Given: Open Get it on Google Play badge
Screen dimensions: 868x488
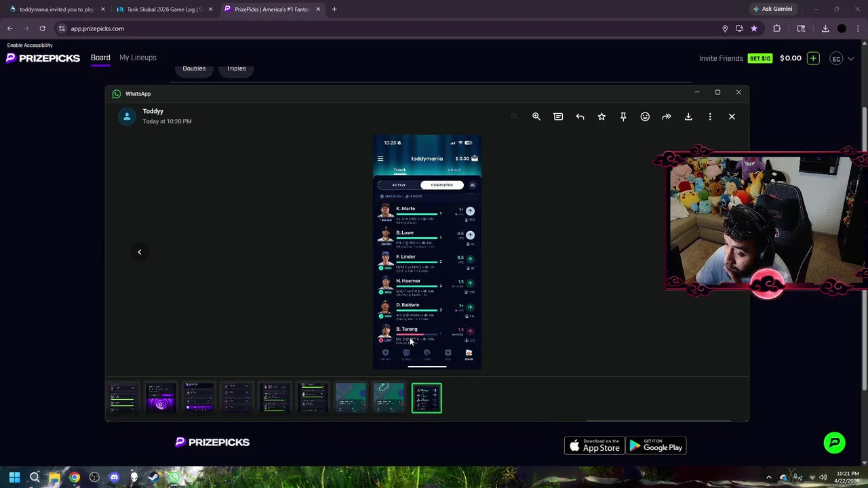Looking at the screenshot, I should 656,445.
